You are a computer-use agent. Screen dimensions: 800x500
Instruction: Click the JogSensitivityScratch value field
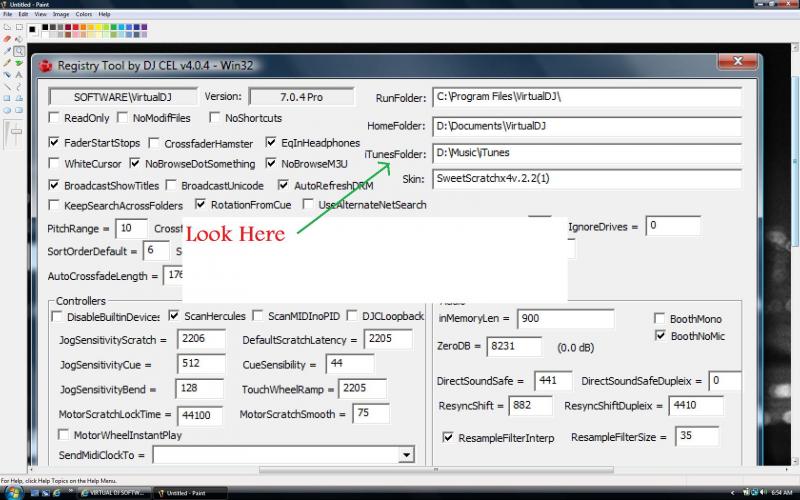pos(201,339)
